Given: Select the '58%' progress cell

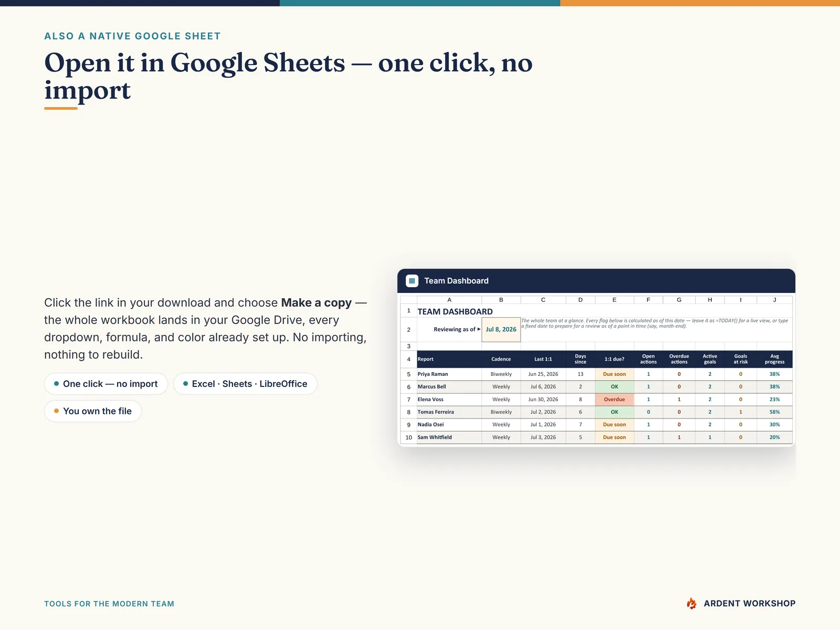Looking at the screenshot, I should (x=774, y=412).
